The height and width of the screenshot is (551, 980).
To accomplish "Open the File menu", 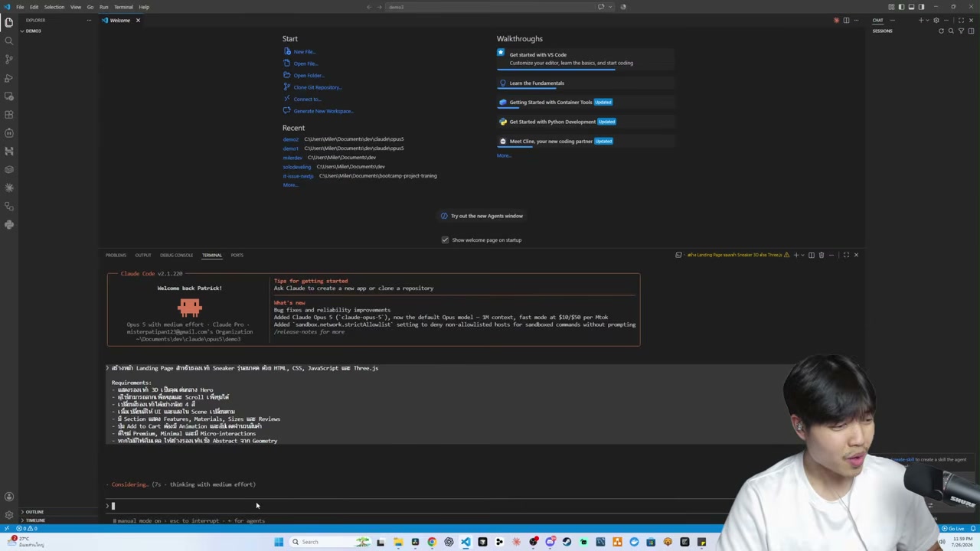I will click(20, 7).
